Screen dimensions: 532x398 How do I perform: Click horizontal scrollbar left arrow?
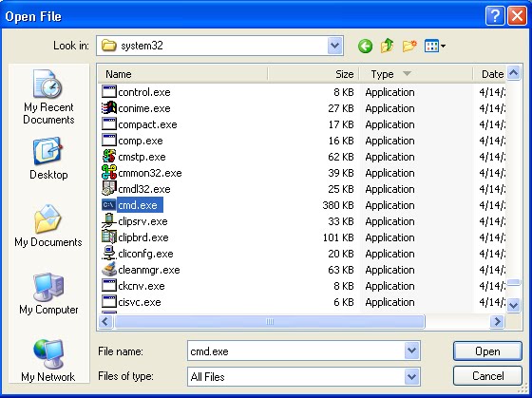tap(105, 321)
